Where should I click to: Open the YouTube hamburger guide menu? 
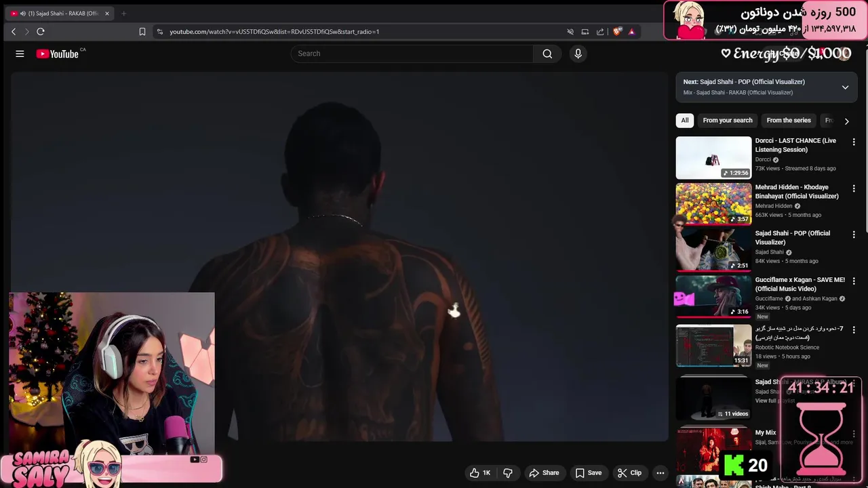point(20,54)
